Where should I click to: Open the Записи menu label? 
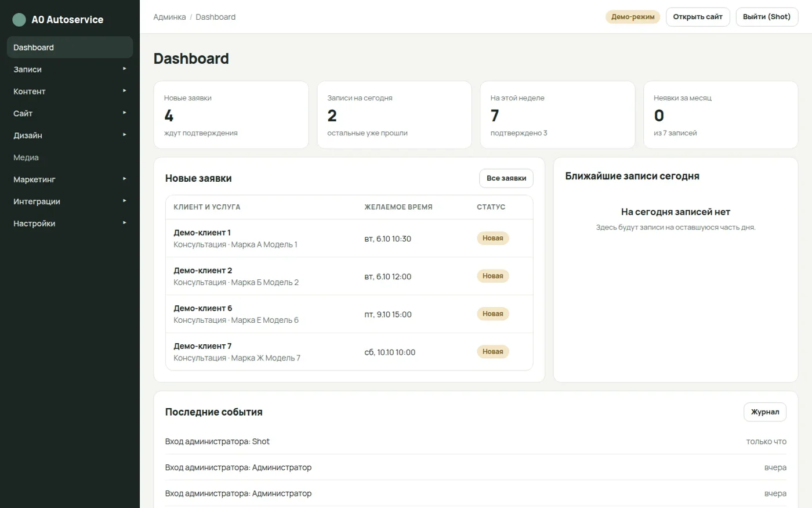click(27, 70)
